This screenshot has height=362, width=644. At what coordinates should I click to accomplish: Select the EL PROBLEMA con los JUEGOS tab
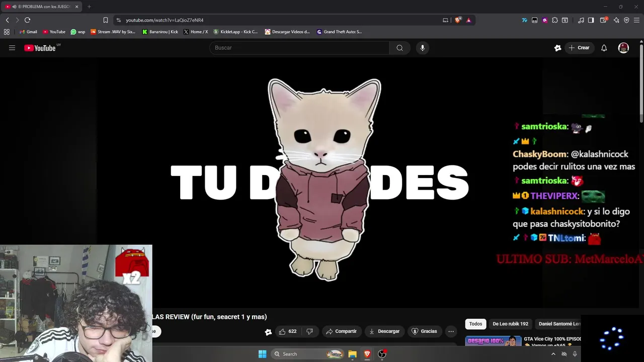point(40,7)
